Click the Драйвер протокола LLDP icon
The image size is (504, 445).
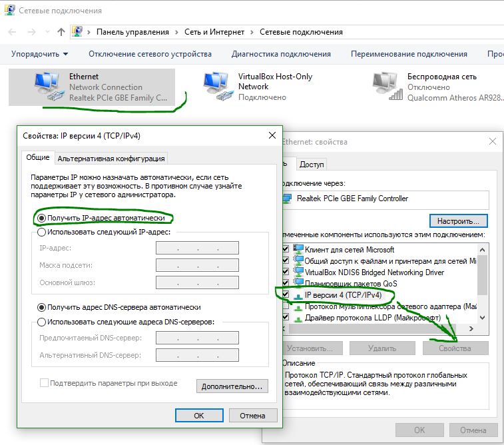[298, 318]
